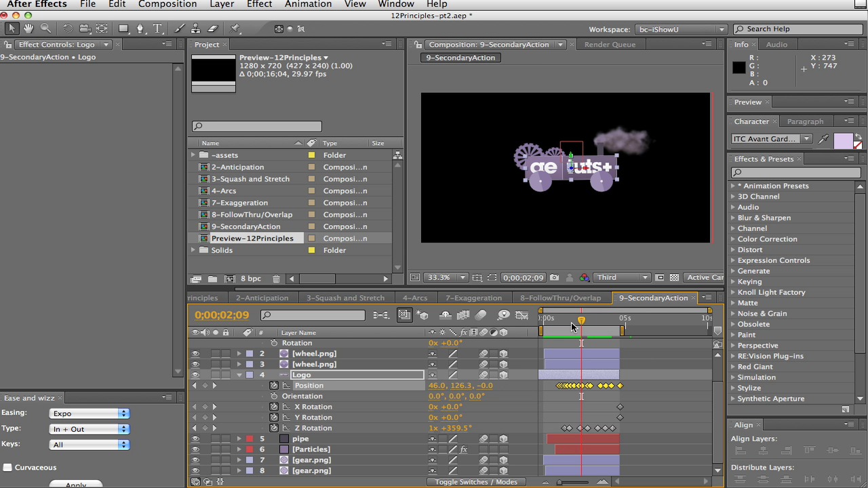Select the Puppet Pin tool
The height and width of the screenshot is (488, 868).
click(x=235, y=28)
